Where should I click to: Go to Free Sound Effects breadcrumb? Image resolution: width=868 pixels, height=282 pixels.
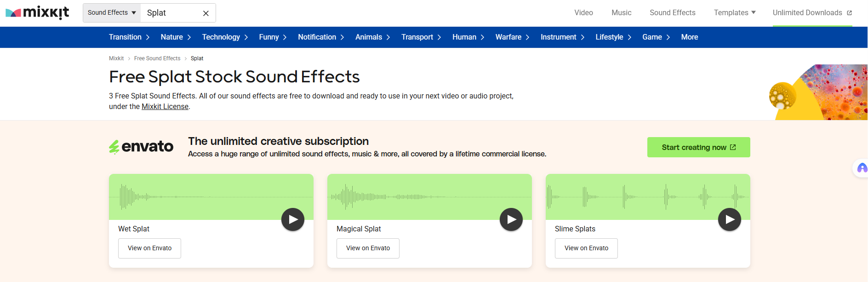[157, 58]
